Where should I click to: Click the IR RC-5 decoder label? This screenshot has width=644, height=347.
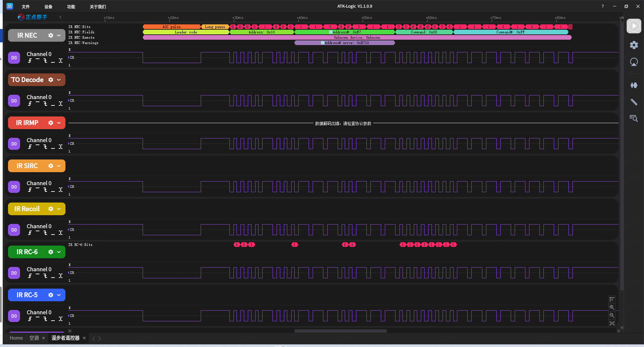(x=27, y=295)
